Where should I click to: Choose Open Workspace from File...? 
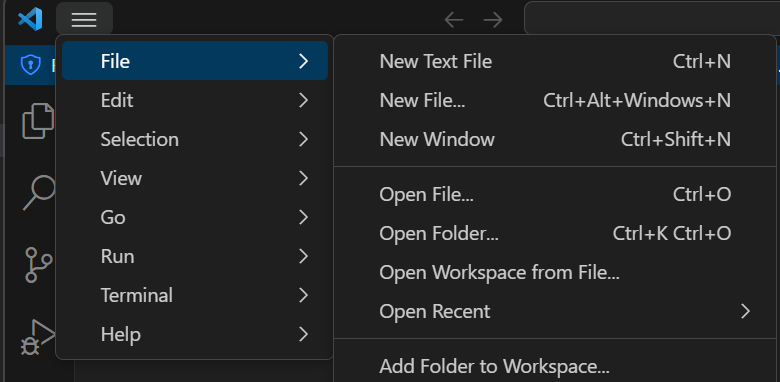[555, 272]
